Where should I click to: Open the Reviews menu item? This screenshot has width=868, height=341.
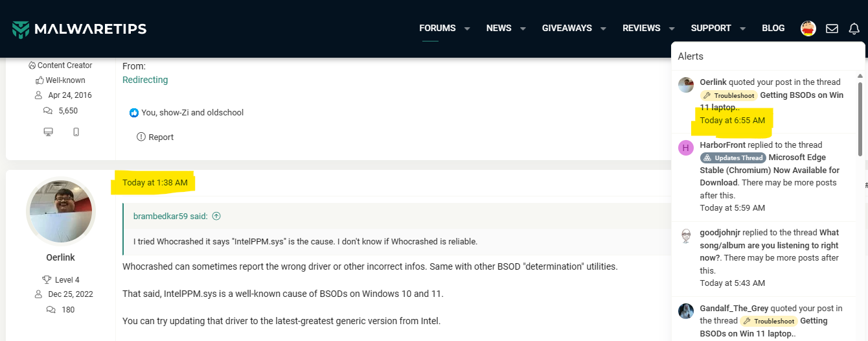pyautogui.click(x=641, y=29)
